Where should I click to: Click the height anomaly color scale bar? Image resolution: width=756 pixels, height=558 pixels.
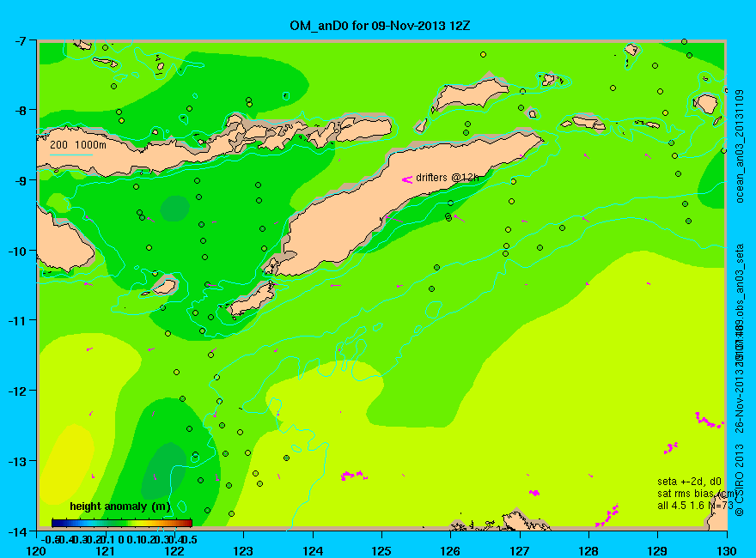click(x=122, y=523)
